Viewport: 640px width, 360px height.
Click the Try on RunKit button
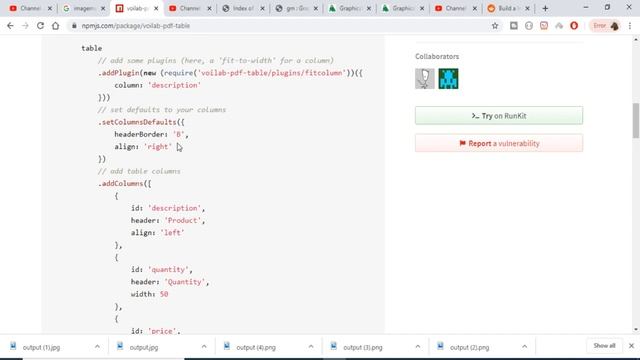499,116
